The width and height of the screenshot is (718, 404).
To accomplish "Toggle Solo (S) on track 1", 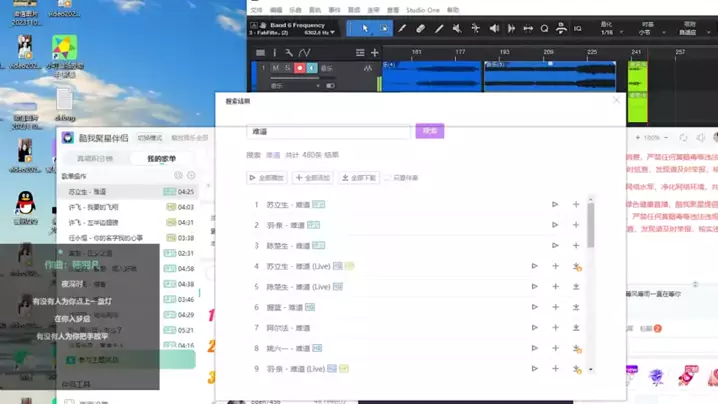I will (288, 68).
